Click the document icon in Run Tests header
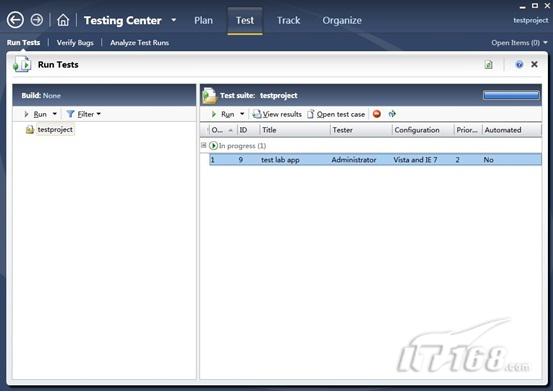The height and width of the screenshot is (392, 553). click(x=488, y=65)
